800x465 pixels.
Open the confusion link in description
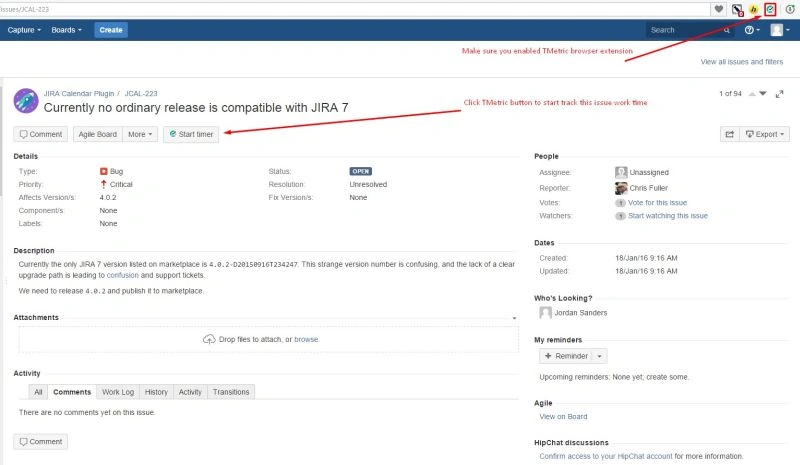point(122,275)
